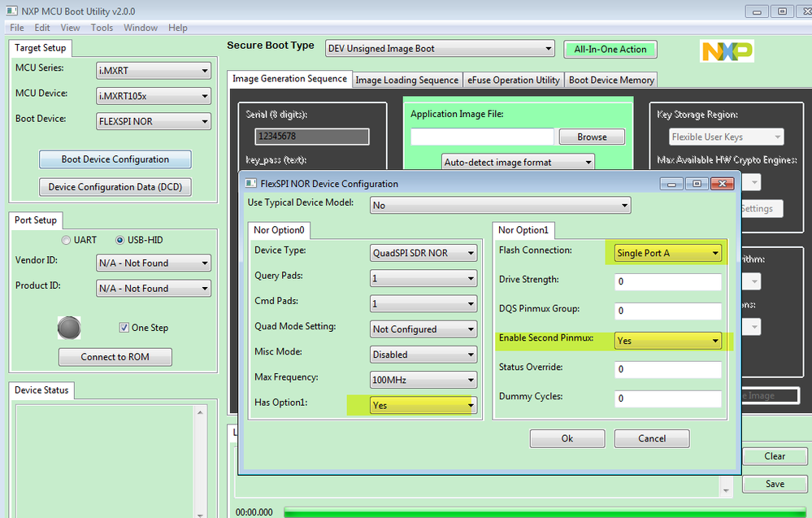The height and width of the screenshot is (518, 812).
Task: Expand the Secure Boot Type dropdown
Action: point(439,48)
